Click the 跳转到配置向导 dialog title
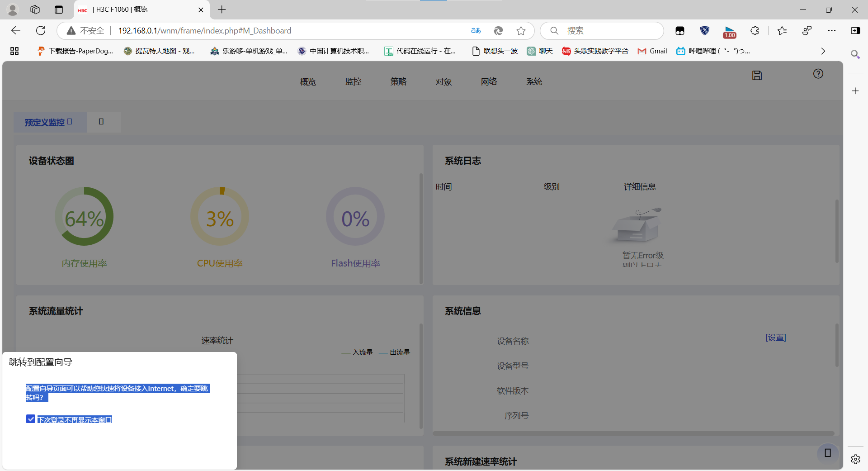868x471 pixels. tap(41, 362)
